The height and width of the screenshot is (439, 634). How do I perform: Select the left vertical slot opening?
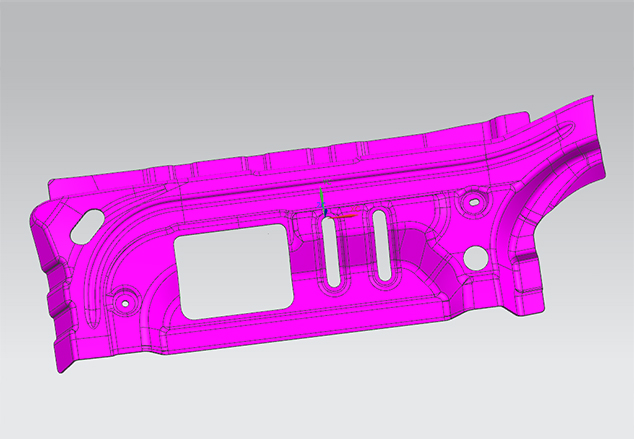(333, 254)
